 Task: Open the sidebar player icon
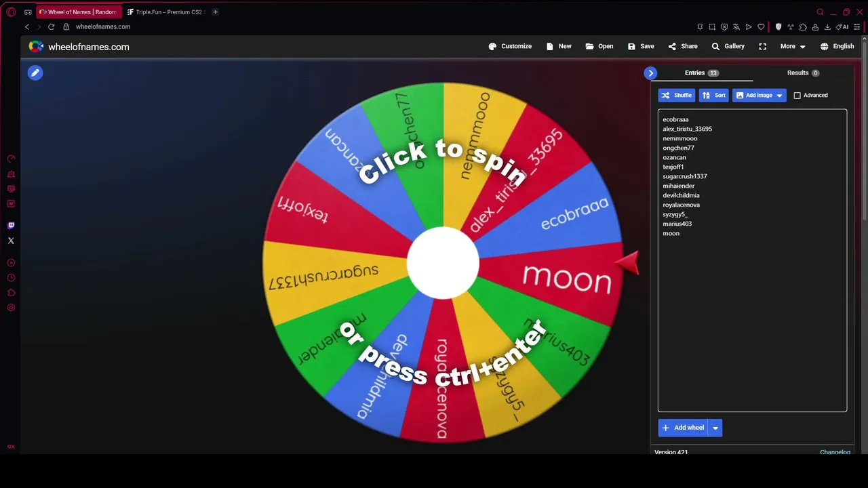pyautogui.click(x=11, y=263)
